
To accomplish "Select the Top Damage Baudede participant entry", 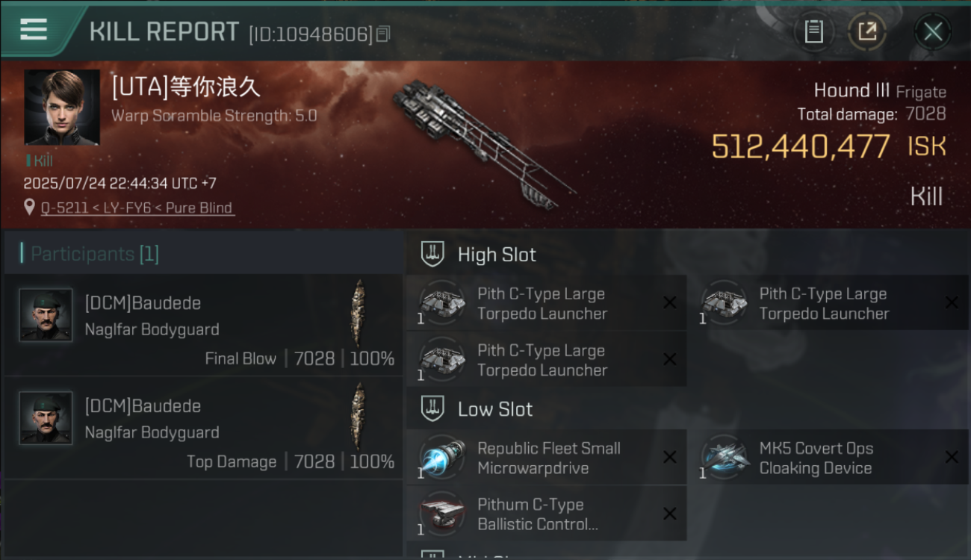I will 203,428.
